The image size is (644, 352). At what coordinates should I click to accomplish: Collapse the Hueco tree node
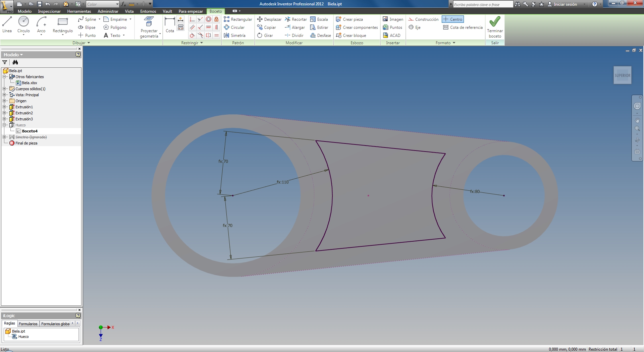4,125
